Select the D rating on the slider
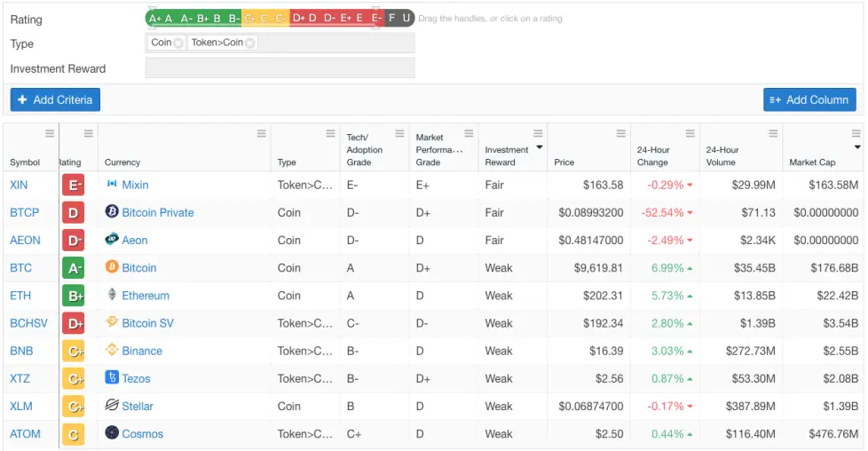This screenshot has height=451, width=868. click(312, 19)
